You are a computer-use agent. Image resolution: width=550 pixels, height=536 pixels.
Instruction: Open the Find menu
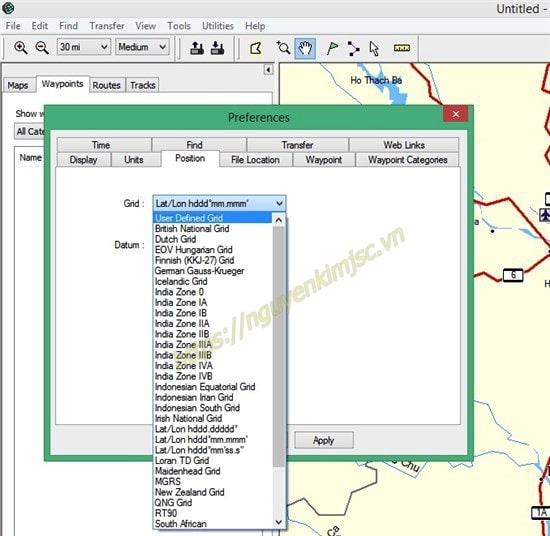pos(68,26)
